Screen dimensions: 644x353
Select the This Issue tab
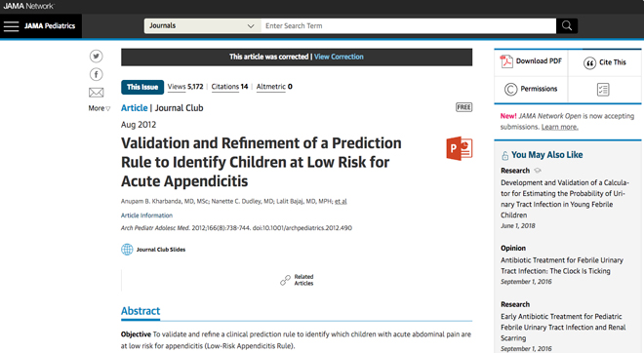(142, 87)
